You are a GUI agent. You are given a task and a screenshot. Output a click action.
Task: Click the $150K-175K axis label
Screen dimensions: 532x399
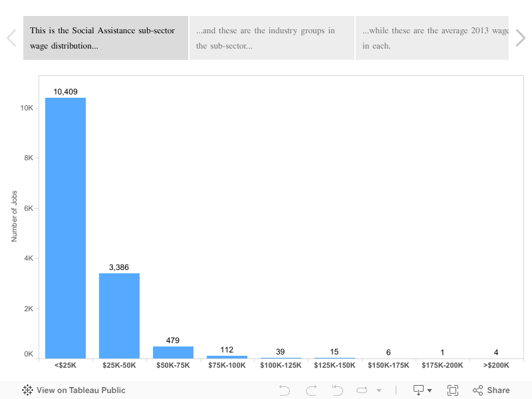pyautogui.click(x=388, y=365)
